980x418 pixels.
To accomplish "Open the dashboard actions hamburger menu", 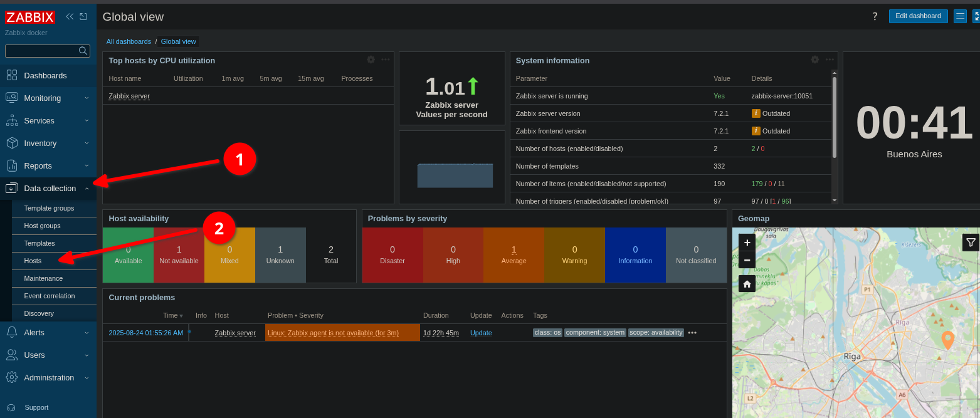I will click(960, 16).
